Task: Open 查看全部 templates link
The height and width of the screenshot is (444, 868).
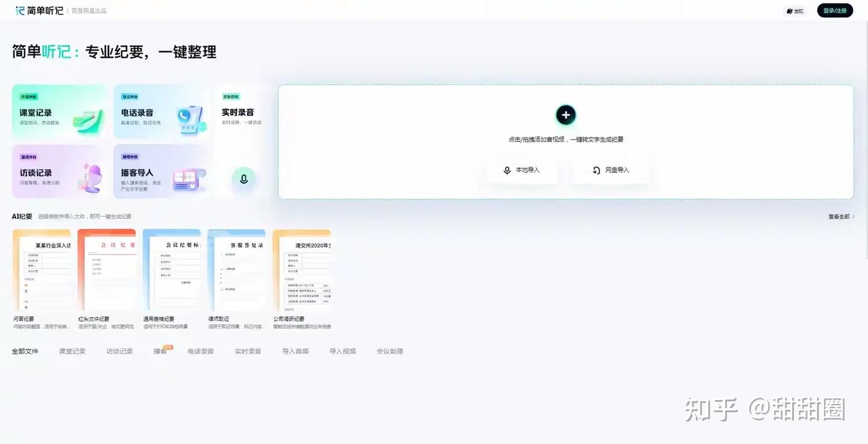Action: [x=839, y=217]
